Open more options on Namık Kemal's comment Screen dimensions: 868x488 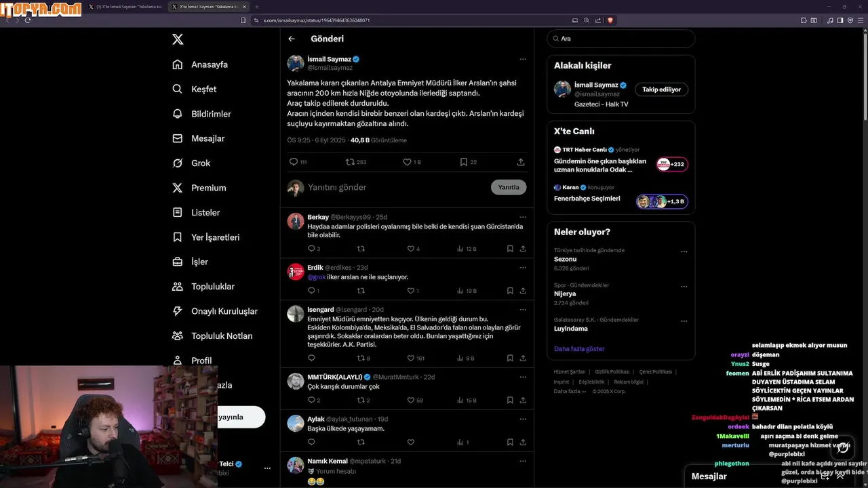click(523, 461)
